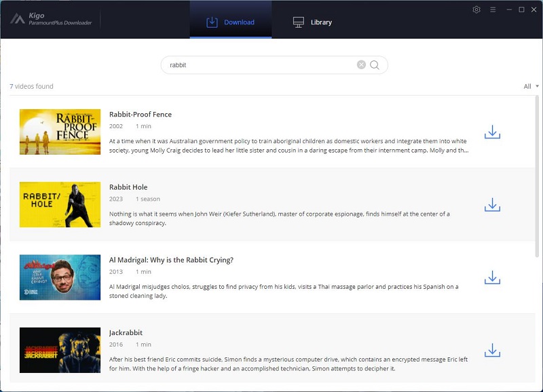543x392 pixels.
Task: Close the Kigo downloader window
Action: click(x=534, y=9)
